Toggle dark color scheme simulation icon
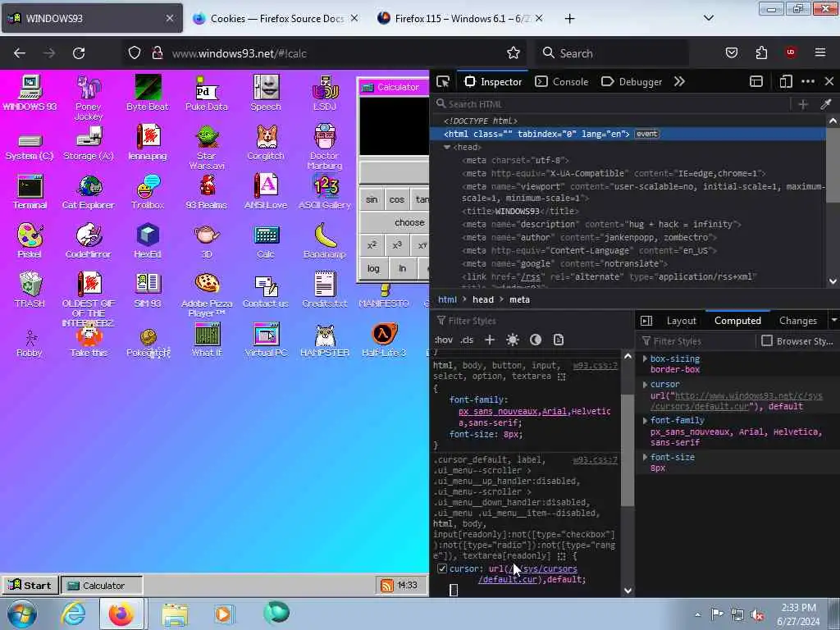The height and width of the screenshot is (630, 840). point(535,340)
